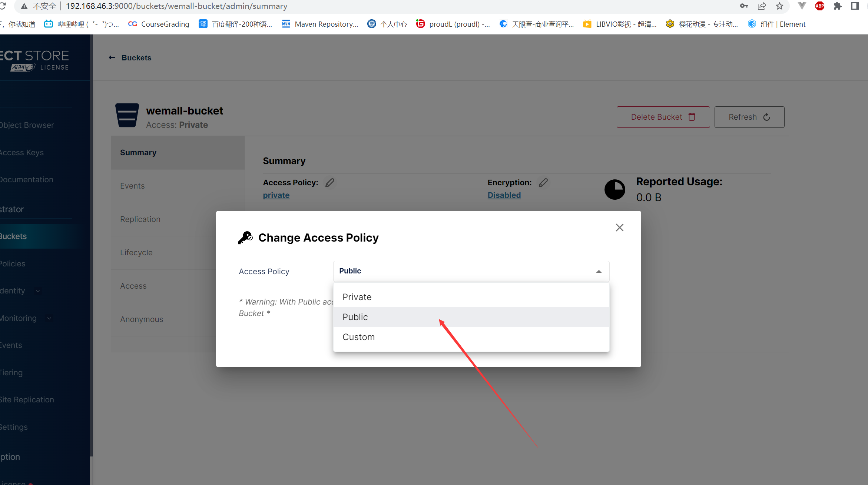
Task: Open the Events tab of the bucket
Action: (x=132, y=186)
